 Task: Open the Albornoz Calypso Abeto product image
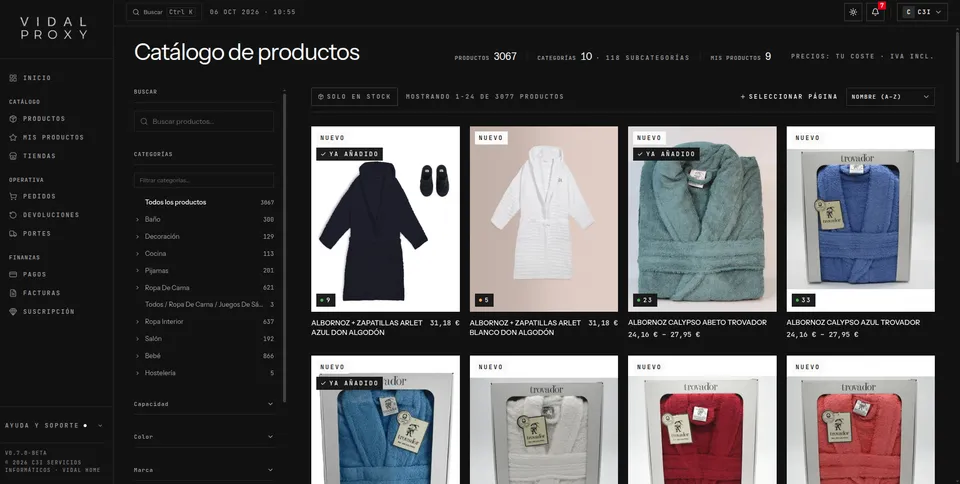click(702, 219)
